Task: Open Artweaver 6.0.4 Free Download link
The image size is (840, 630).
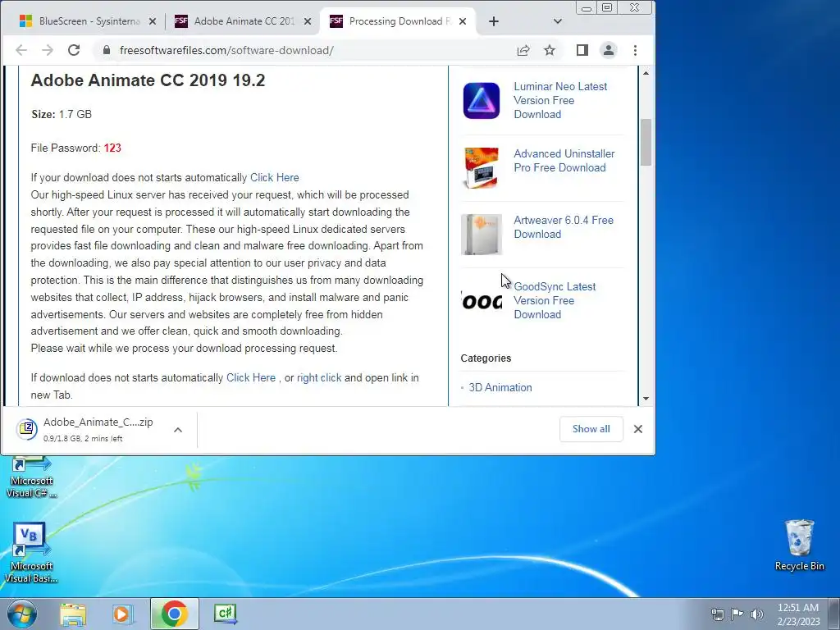Action: point(564,227)
